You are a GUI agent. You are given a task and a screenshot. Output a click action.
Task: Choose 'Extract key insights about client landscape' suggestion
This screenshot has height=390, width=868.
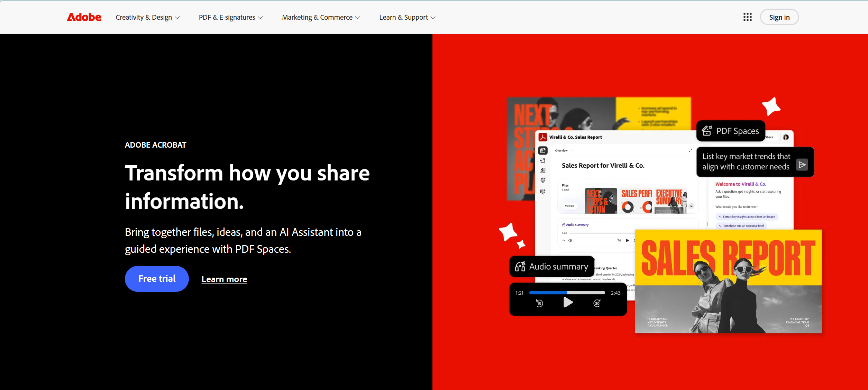click(747, 217)
